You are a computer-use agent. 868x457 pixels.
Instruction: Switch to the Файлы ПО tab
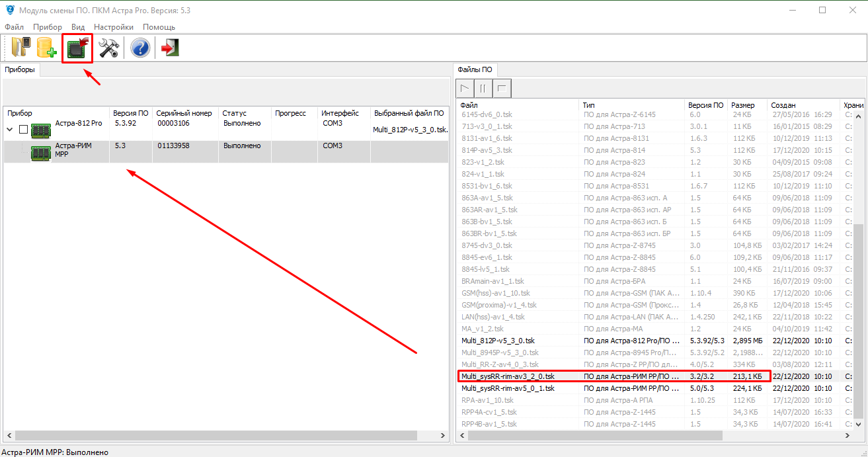pyautogui.click(x=475, y=69)
